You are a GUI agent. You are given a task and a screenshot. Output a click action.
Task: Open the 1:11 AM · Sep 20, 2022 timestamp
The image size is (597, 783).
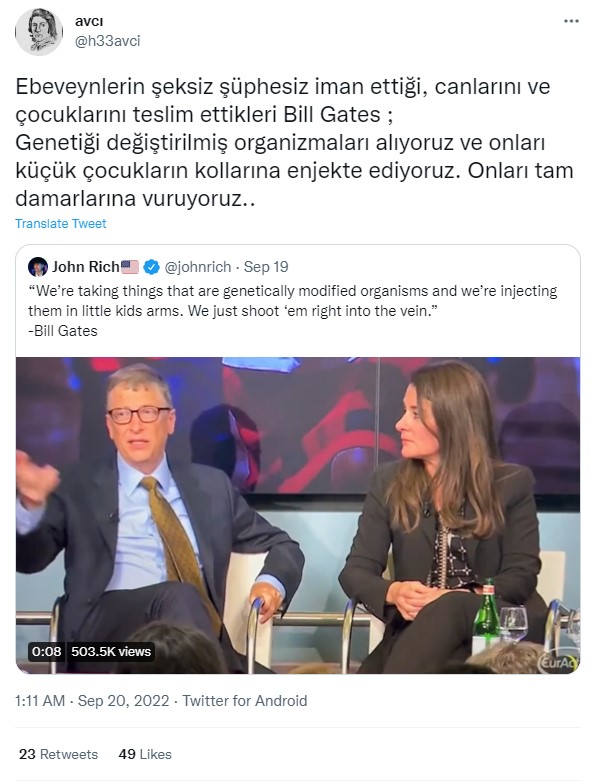point(92,701)
